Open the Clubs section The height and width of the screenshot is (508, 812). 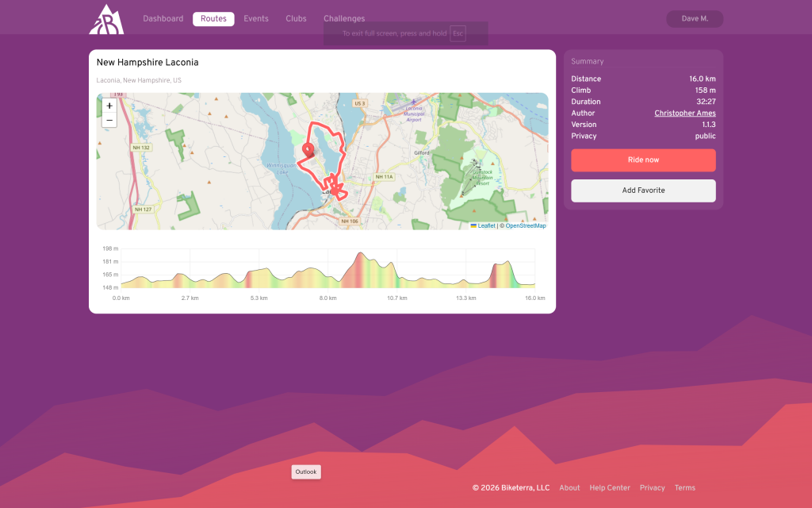[296, 19]
